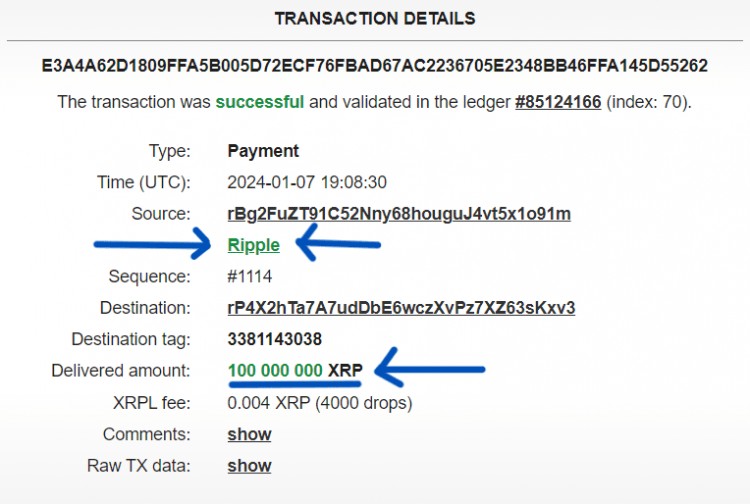Click the blue arrow pointing at XRP amount
The height and width of the screenshot is (504, 750).
[430, 370]
